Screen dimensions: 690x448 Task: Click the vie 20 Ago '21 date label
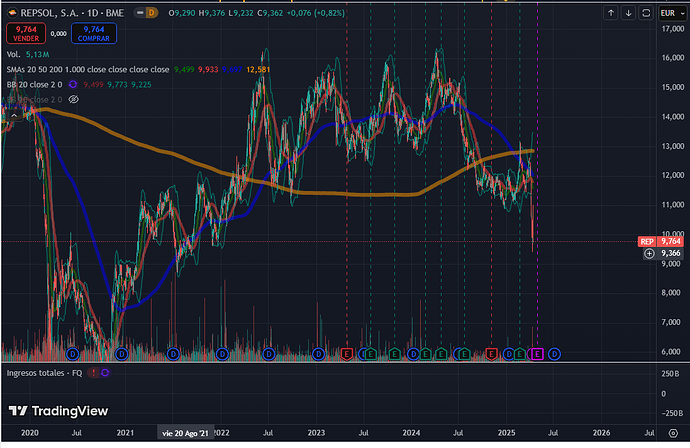(185, 433)
